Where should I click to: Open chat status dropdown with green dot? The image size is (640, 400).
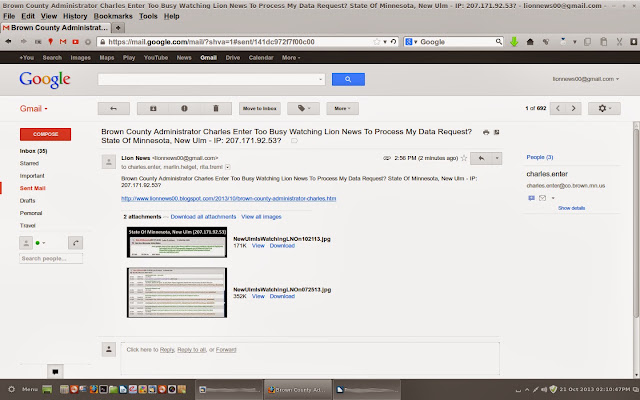(x=40, y=243)
